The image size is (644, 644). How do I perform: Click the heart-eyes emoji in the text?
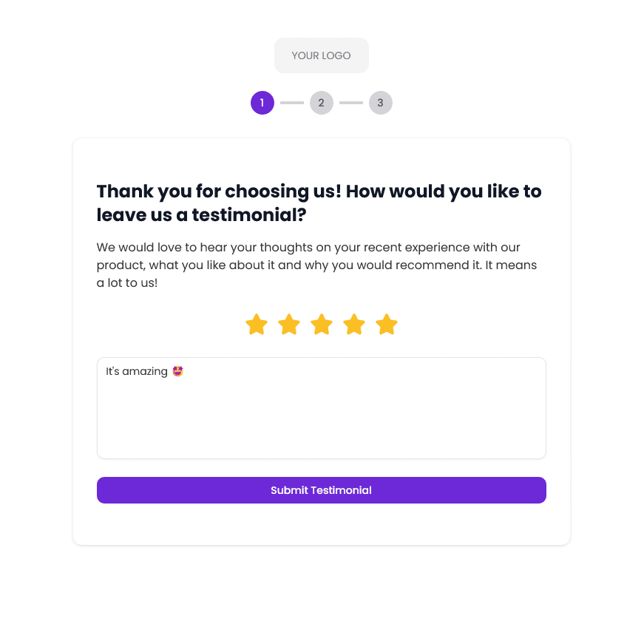[x=176, y=370]
